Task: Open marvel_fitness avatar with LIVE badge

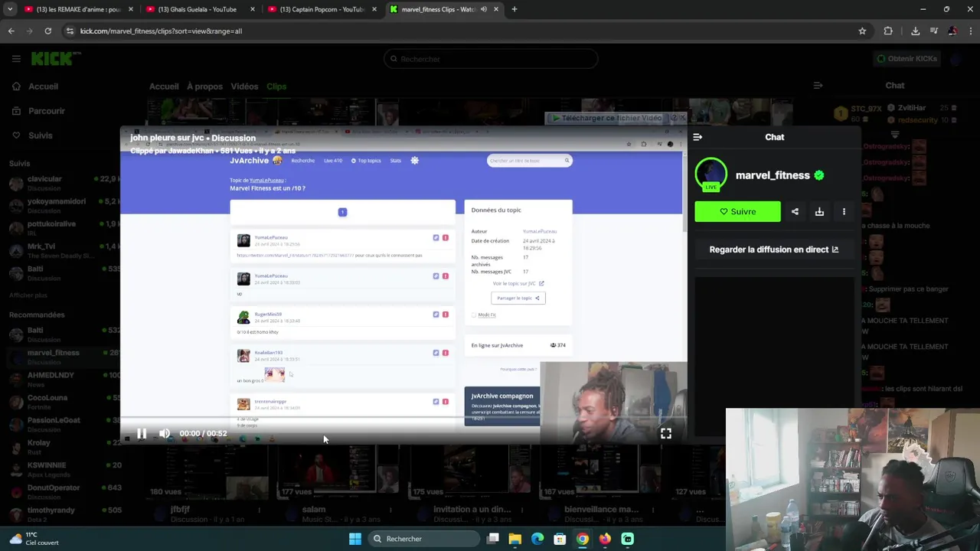Action: tap(710, 175)
